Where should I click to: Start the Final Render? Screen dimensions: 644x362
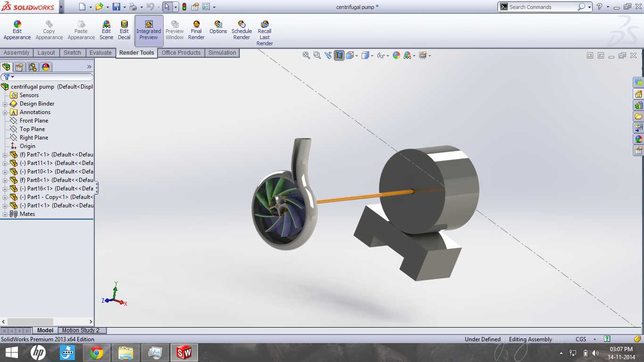196,31
